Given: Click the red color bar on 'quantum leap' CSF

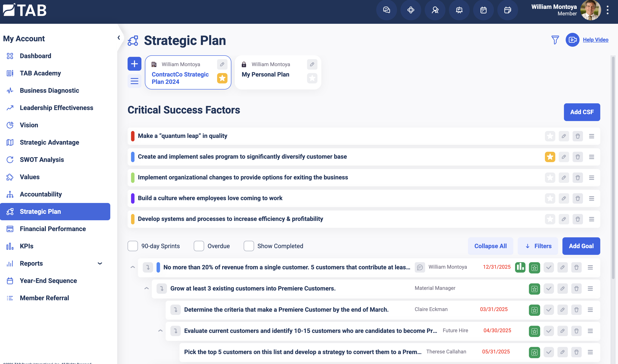Looking at the screenshot, I should pos(133,136).
